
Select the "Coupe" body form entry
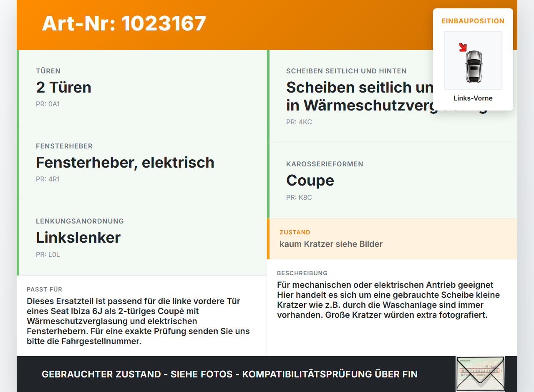[310, 180]
